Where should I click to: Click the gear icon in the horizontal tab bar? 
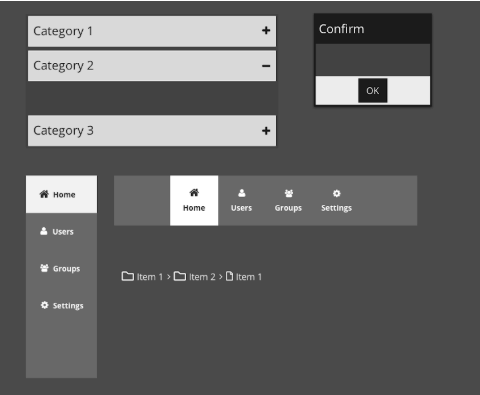pos(337,193)
